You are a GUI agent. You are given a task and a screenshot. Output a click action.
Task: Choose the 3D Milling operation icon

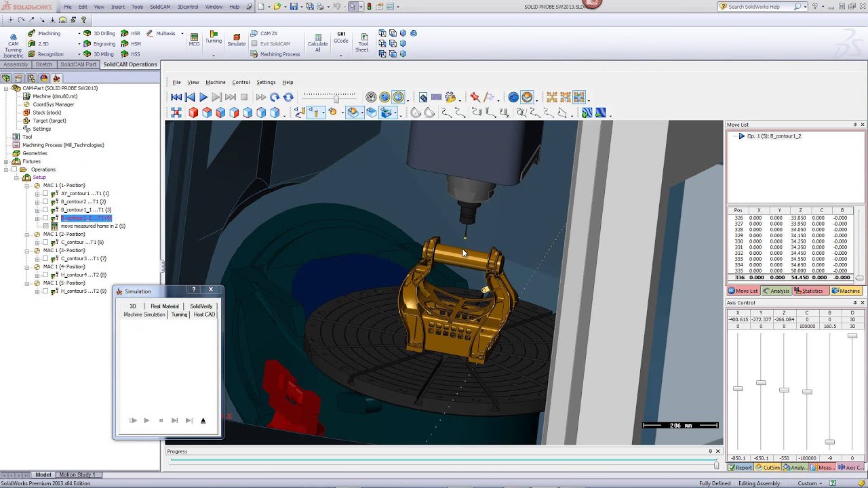(x=99, y=54)
